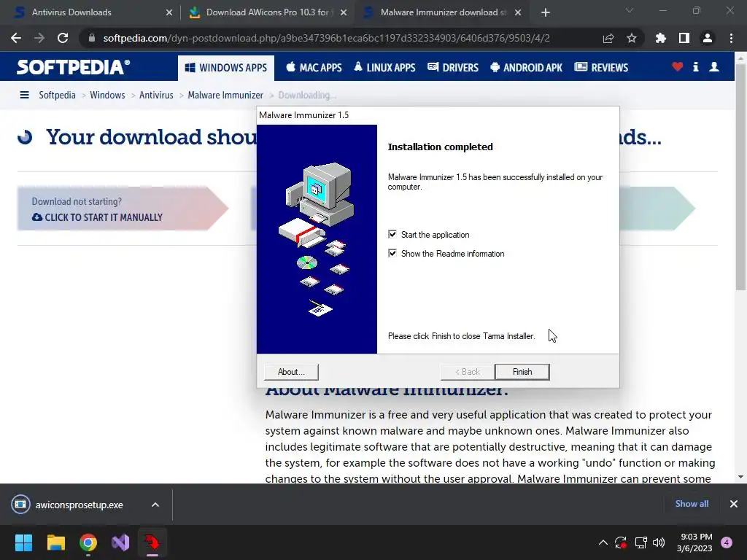Reload the Softpedia page

click(x=63, y=38)
